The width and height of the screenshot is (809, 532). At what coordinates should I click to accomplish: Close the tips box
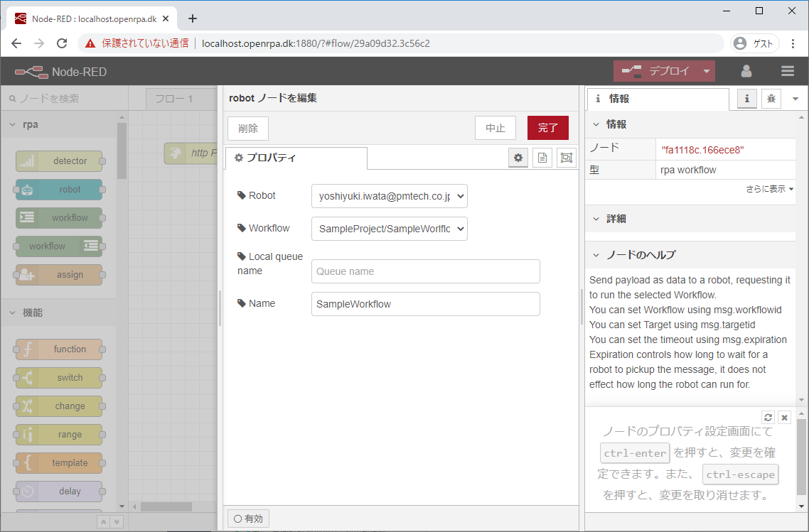click(x=784, y=418)
